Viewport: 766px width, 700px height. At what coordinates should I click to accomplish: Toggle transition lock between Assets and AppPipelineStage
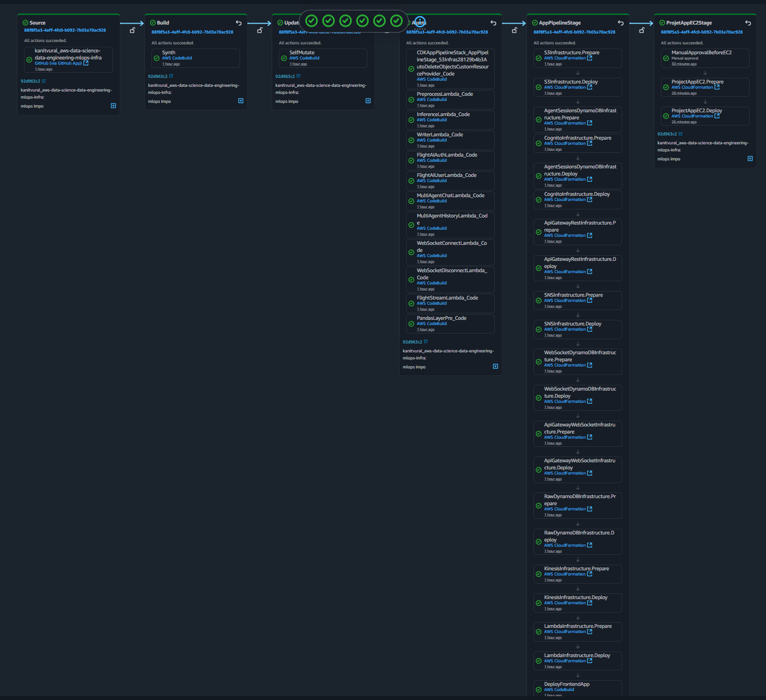click(515, 30)
